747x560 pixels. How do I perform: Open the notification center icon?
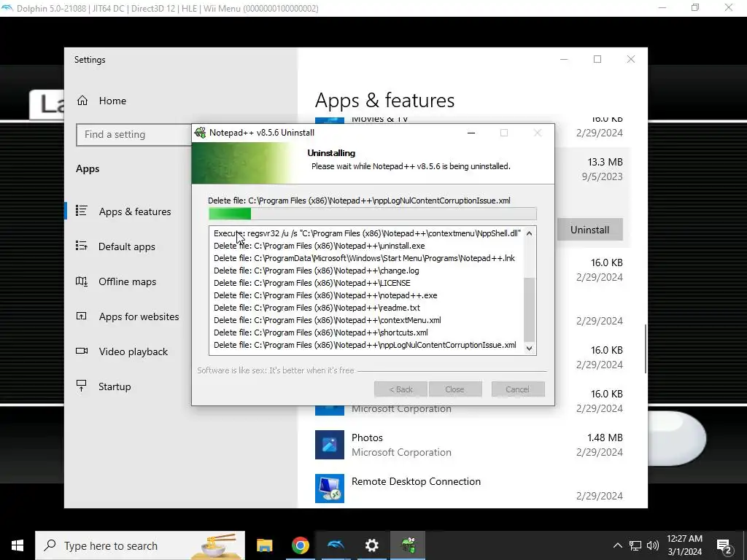point(724,547)
